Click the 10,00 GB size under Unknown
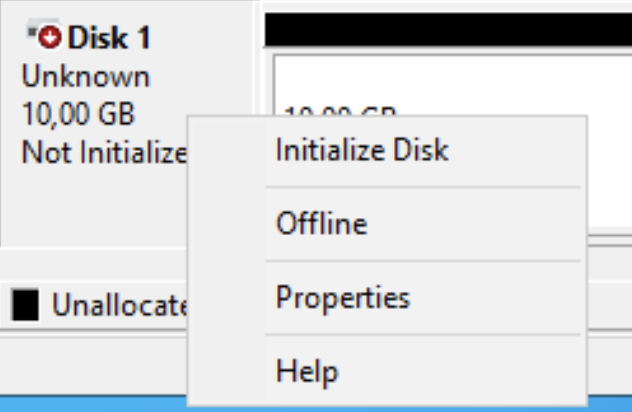 [x=78, y=114]
